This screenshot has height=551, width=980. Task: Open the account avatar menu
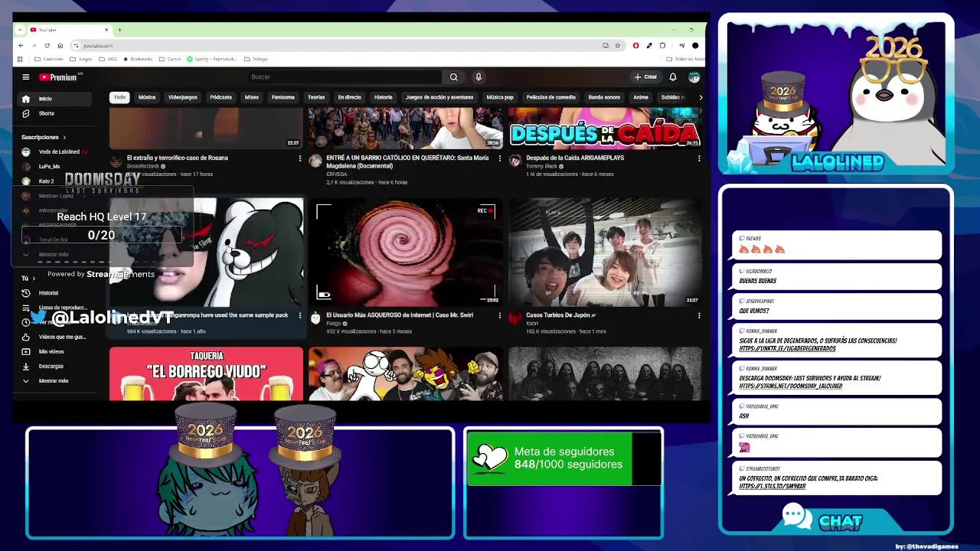[x=694, y=77]
